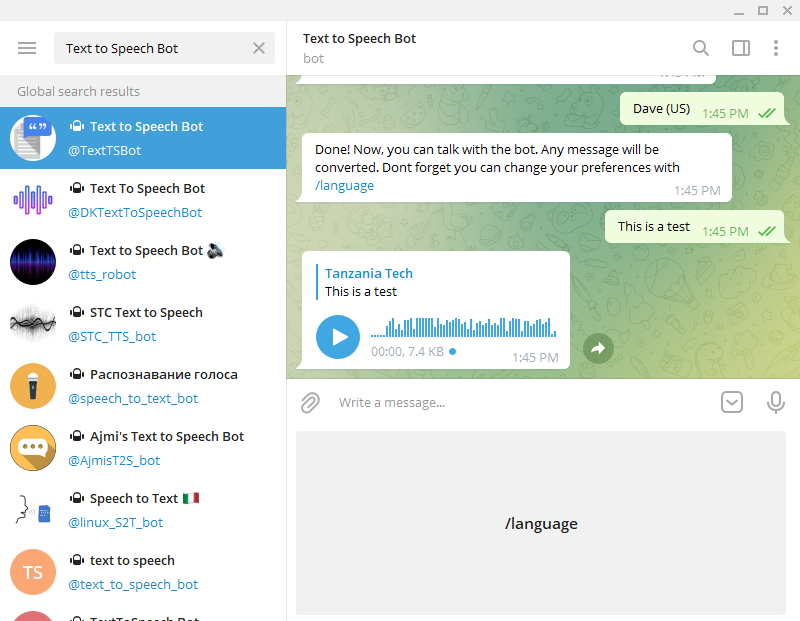Start recording with the microphone icon
The width and height of the screenshot is (800, 621).
[775, 402]
